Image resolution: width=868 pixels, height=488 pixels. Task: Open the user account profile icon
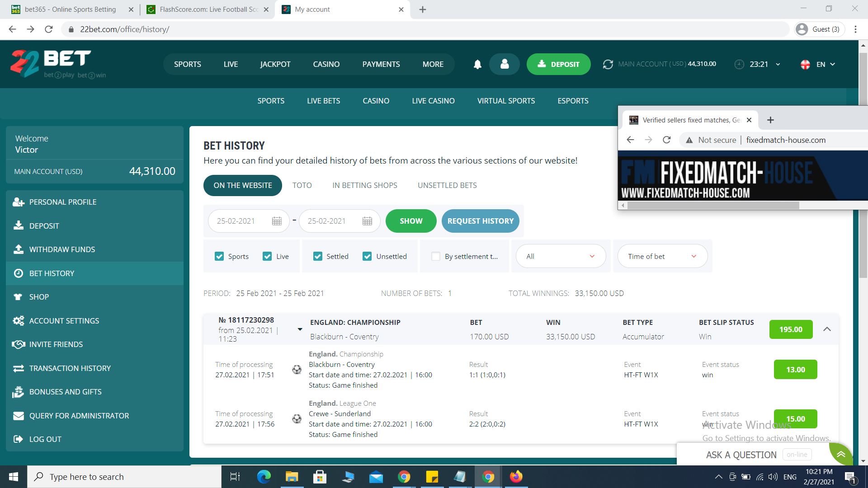[x=505, y=64]
